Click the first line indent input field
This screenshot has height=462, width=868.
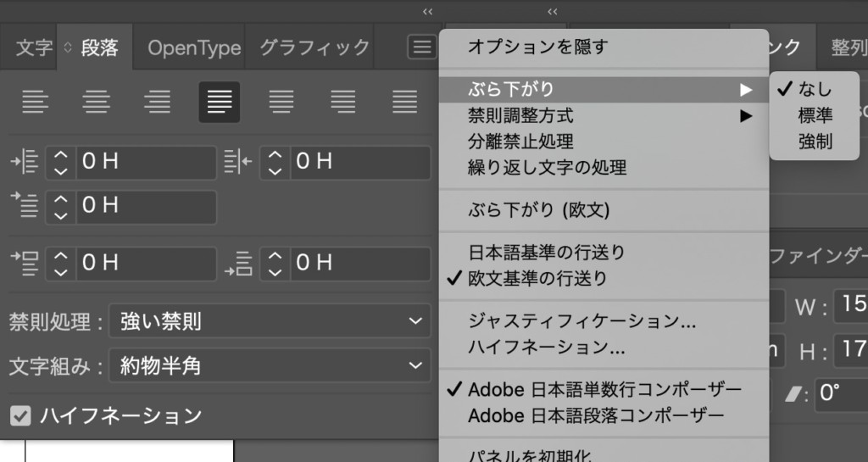pos(146,207)
